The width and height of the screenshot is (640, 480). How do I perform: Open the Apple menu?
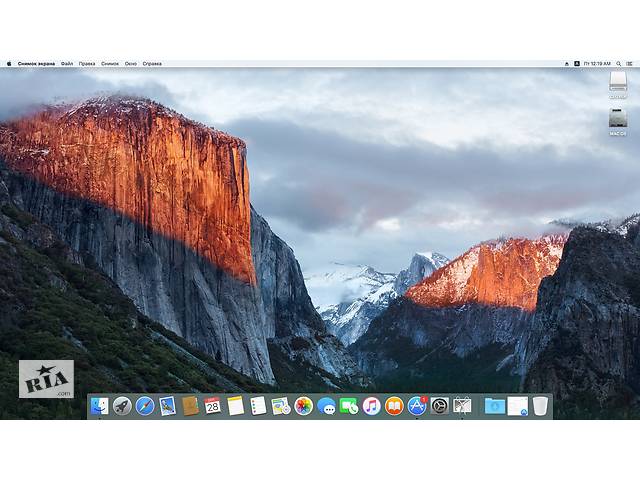(9, 64)
